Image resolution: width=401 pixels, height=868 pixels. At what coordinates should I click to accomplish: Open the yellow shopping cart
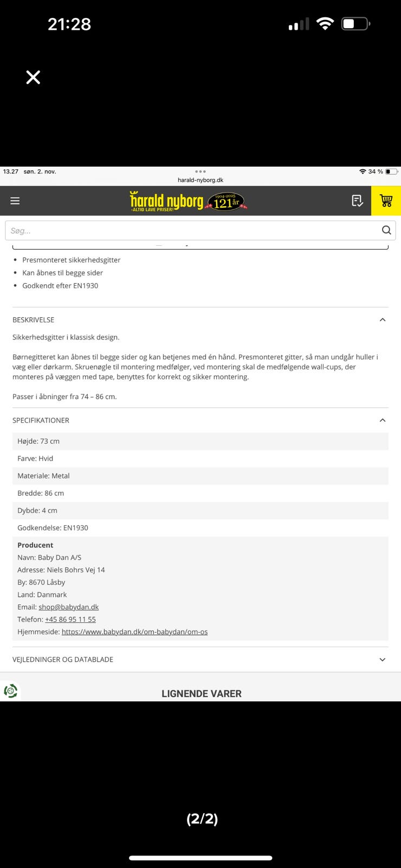[x=386, y=201]
